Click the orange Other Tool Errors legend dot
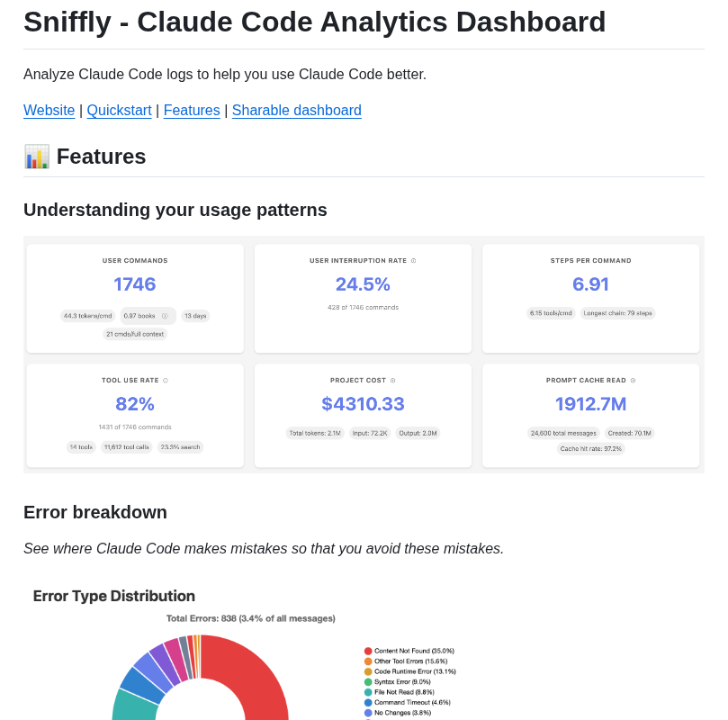728x720 pixels. 368,661
